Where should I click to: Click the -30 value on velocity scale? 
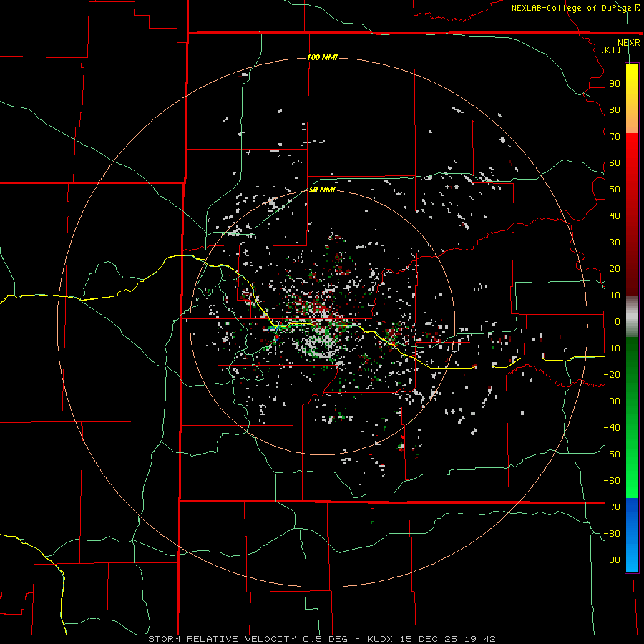[x=612, y=401]
